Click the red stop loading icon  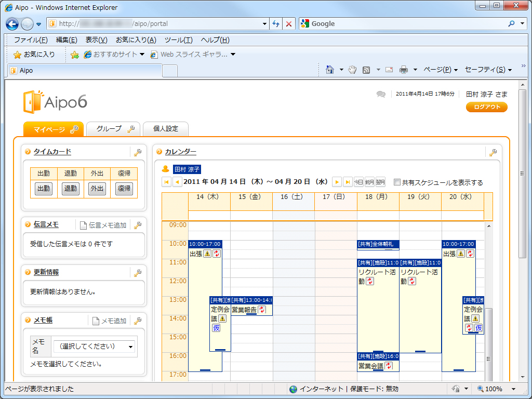tap(289, 24)
